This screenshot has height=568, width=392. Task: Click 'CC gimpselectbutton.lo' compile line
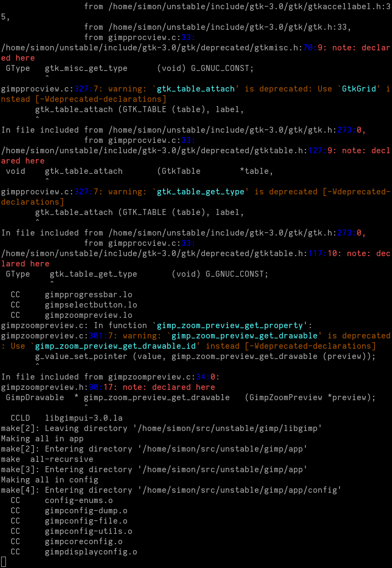74,305
